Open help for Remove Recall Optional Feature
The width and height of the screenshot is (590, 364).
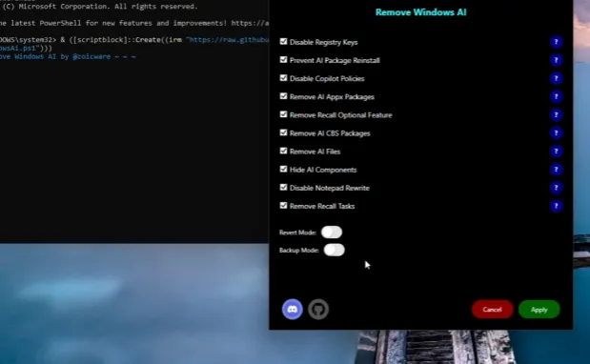pos(556,114)
